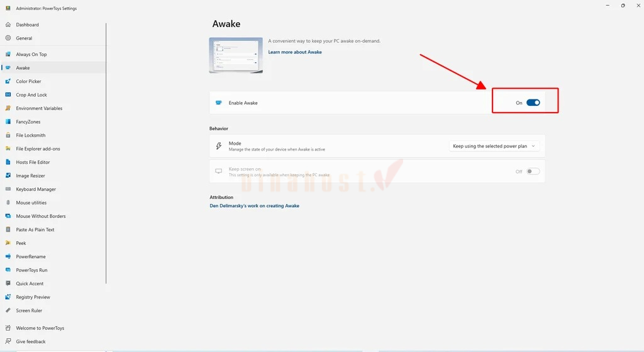Select the Environment Variables icon

click(8, 108)
